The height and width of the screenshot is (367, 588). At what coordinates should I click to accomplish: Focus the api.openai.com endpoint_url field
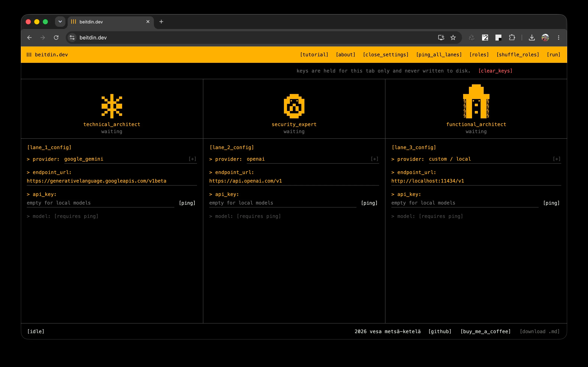click(294, 181)
